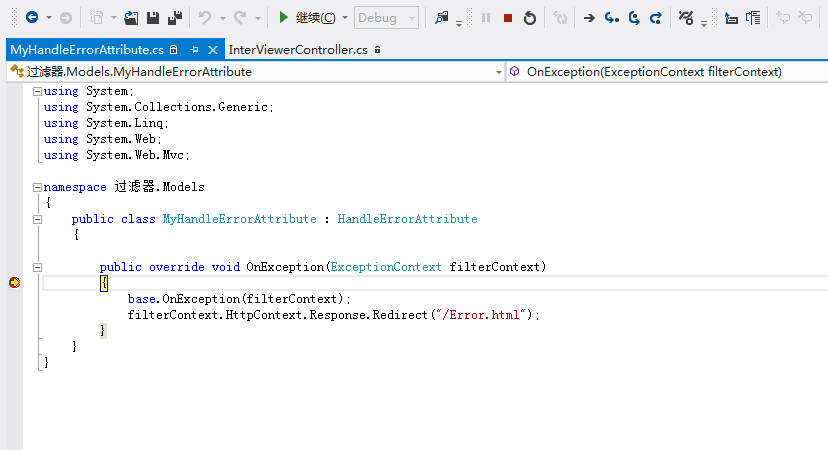Open the New Item dropdown arrow
Image resolution: width=828 pixels, height=450 pixels.
click(114, 18)
